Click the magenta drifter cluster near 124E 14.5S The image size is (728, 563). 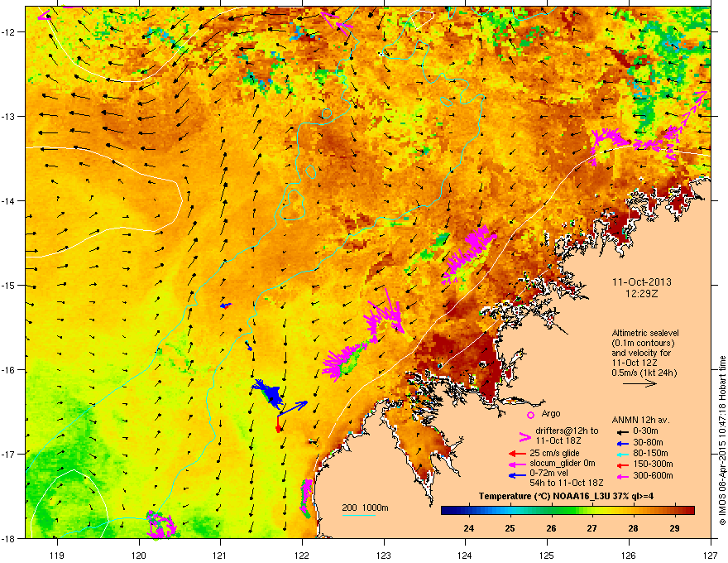468,253
